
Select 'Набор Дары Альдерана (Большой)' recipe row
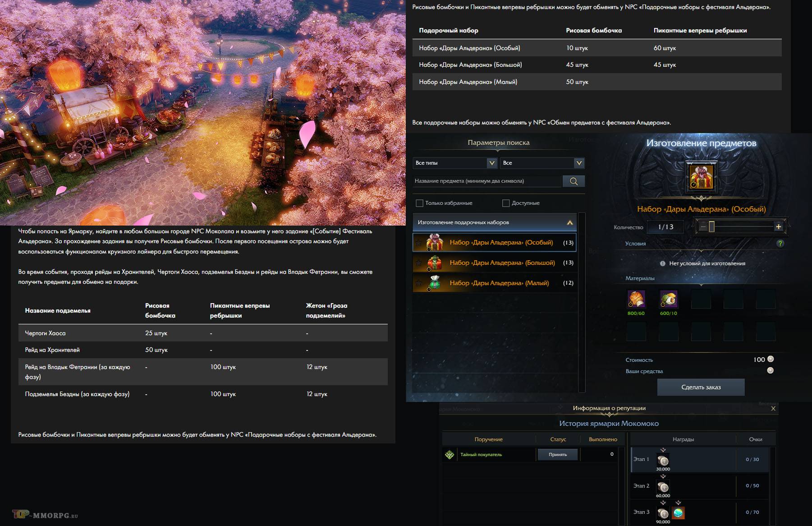coord(495,263)
